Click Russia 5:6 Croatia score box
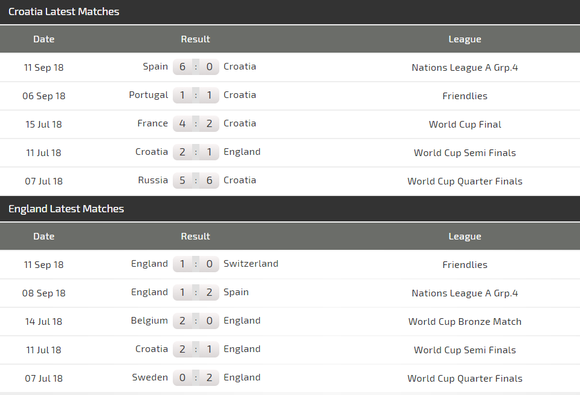The height and width of the screenshot is (395, 580). pos(196,180)
